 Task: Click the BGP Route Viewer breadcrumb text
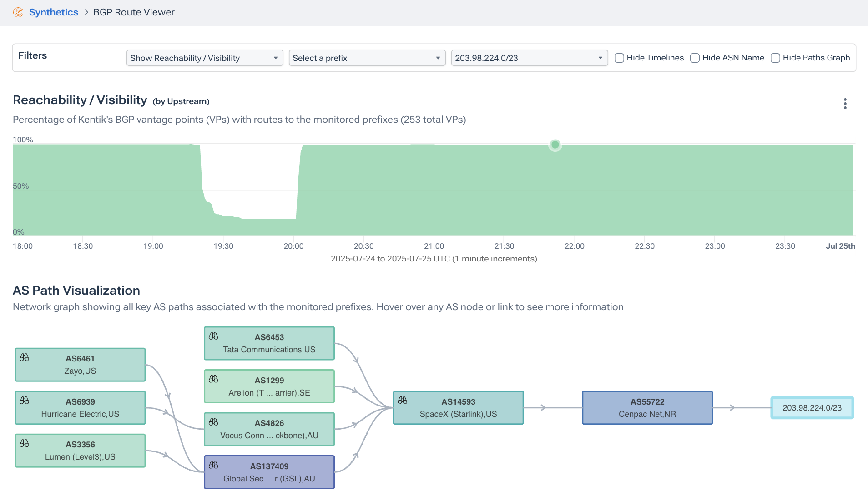134,12
